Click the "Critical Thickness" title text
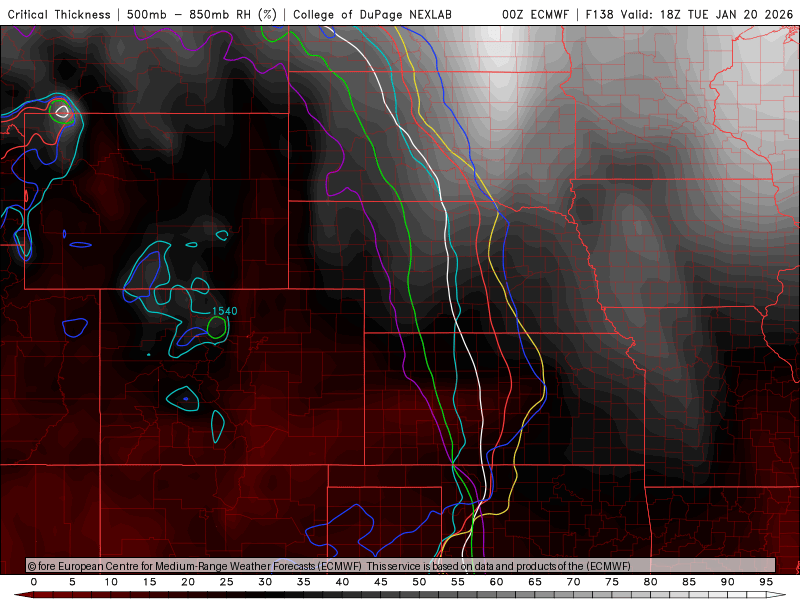 pos(59,14)
